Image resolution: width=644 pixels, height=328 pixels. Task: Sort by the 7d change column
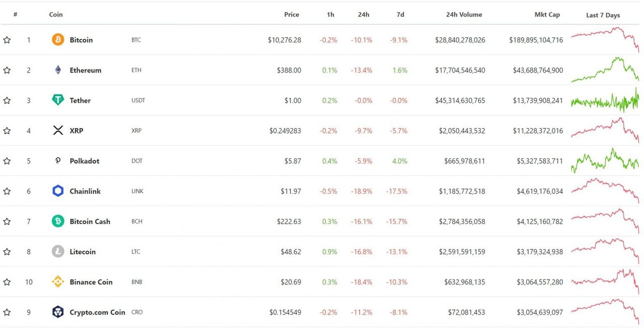tap(400, 15)
